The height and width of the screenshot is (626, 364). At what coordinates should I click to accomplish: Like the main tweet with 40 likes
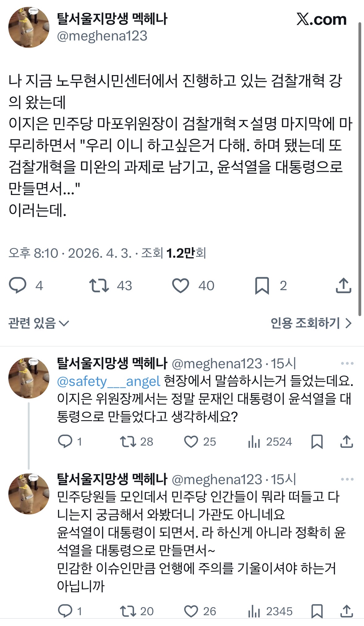[181, 285]
